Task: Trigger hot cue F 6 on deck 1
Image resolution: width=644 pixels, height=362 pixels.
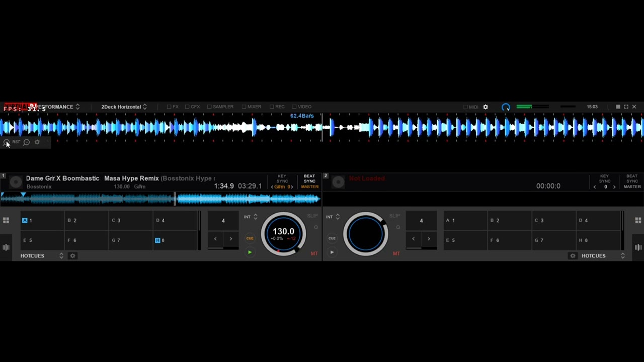Action: point(87,240)
